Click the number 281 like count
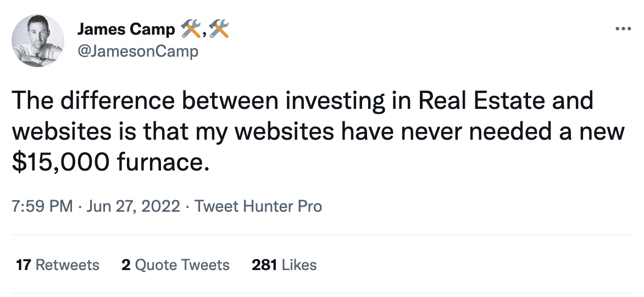Viewport: 644px width, 297px height. pyautogui.click(x=264, y=265)
